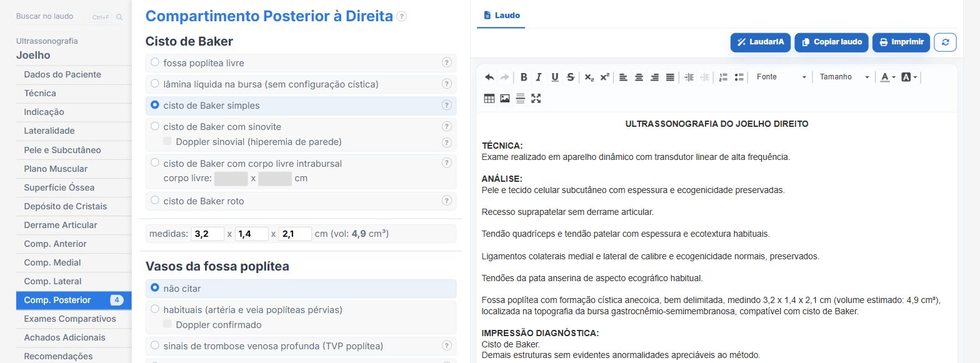Print the report with Imprimir
The width and height of the screenshot is (980, 363).
[x=901, y=42]
